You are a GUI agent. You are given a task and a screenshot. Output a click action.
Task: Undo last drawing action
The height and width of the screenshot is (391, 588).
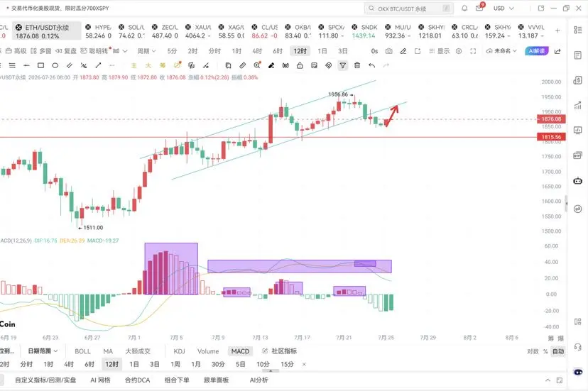click(371, 65)
